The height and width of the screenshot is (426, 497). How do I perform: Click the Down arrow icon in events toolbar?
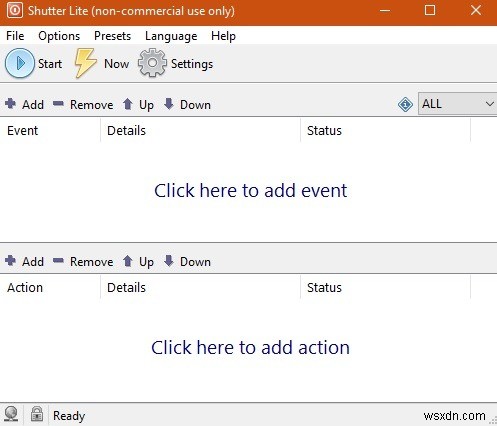click(169, 104)
